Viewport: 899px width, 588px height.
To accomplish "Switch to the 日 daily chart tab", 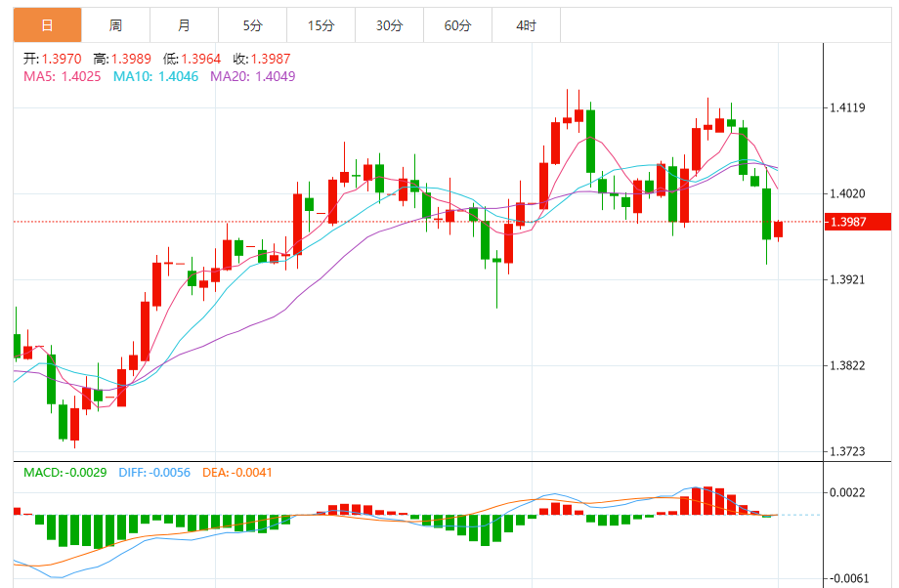I will pyautogui.click(x=48, y=25).
